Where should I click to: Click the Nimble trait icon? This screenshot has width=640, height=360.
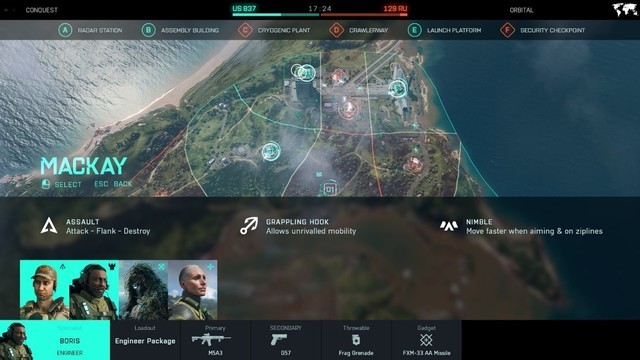click(449, 226)
